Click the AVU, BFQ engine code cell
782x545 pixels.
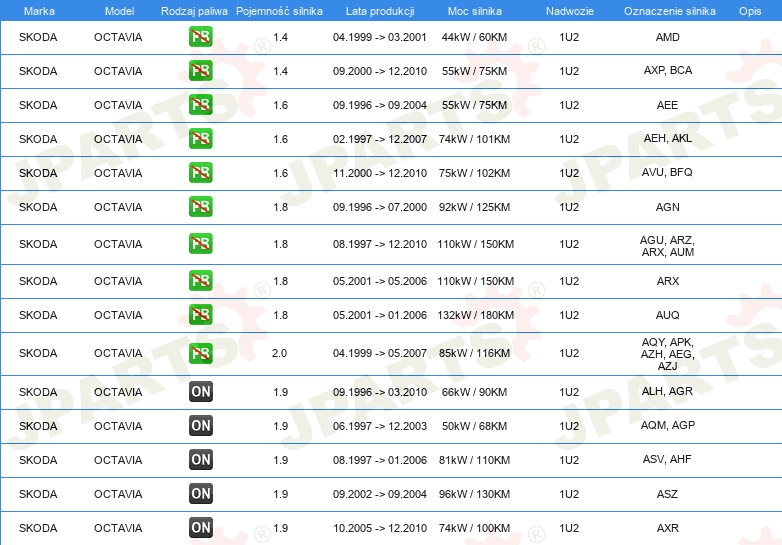(667, 173)
